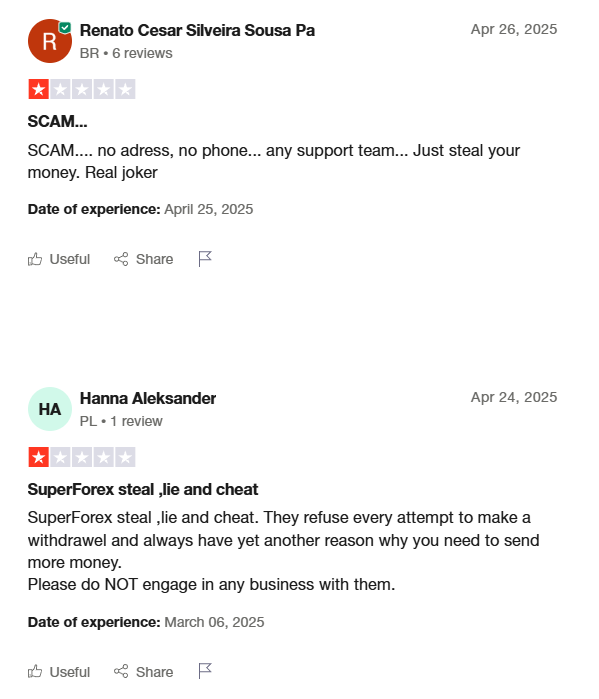Open Hanna's HA profile avatar

(x=49, y=409)
